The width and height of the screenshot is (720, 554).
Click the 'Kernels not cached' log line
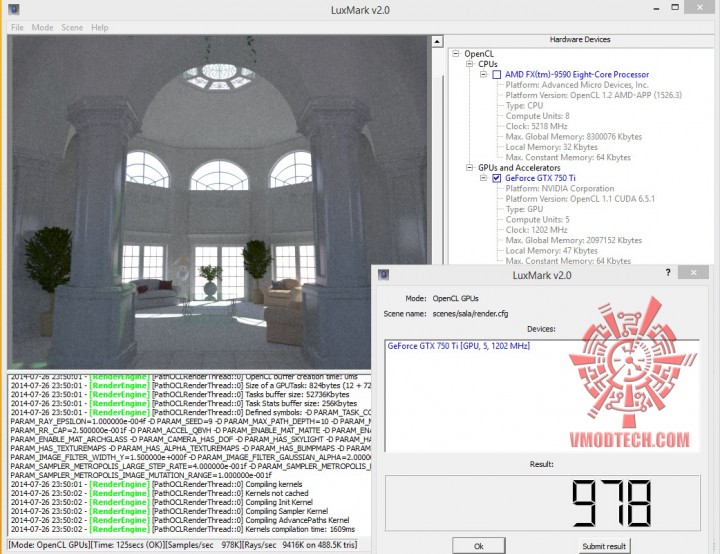(x=159, y=493)
